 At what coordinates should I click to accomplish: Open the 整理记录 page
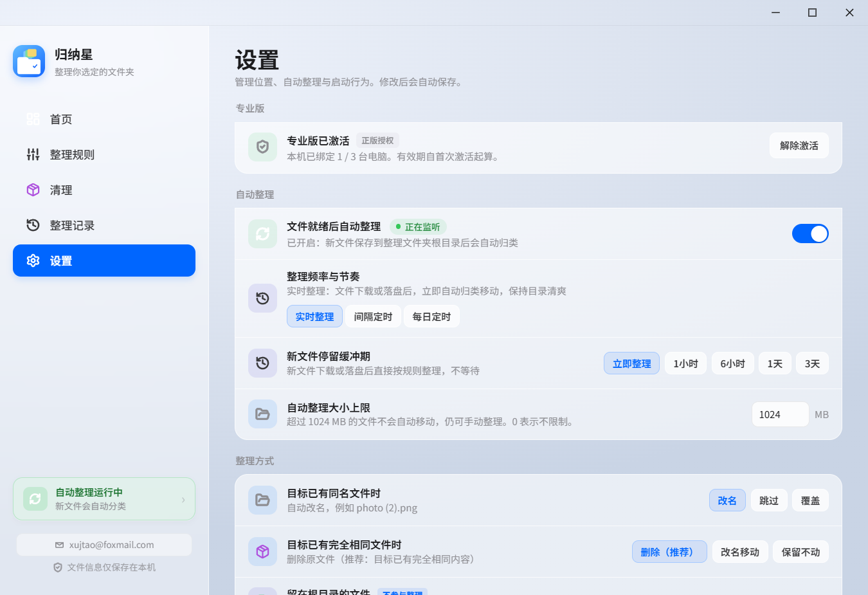click(x=104, y=225)
